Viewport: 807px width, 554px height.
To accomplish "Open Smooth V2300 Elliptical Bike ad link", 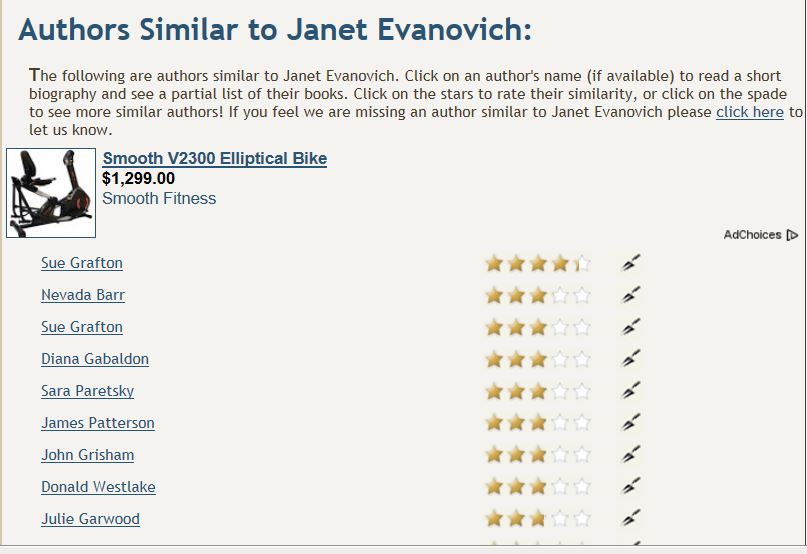I will pyautogui.click(x=215, y=158).
